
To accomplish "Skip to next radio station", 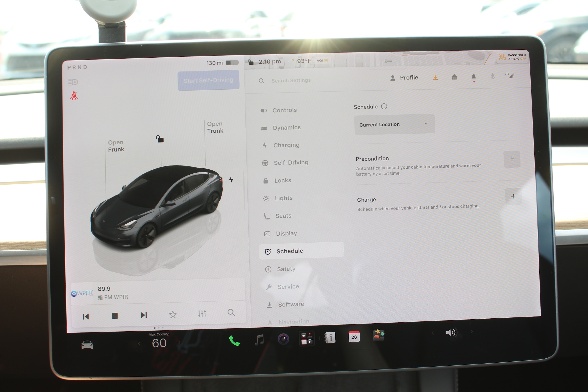I will [144, 315].
